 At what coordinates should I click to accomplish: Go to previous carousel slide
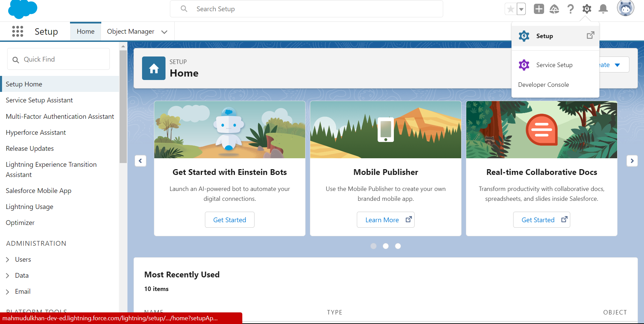coord(140,161)
